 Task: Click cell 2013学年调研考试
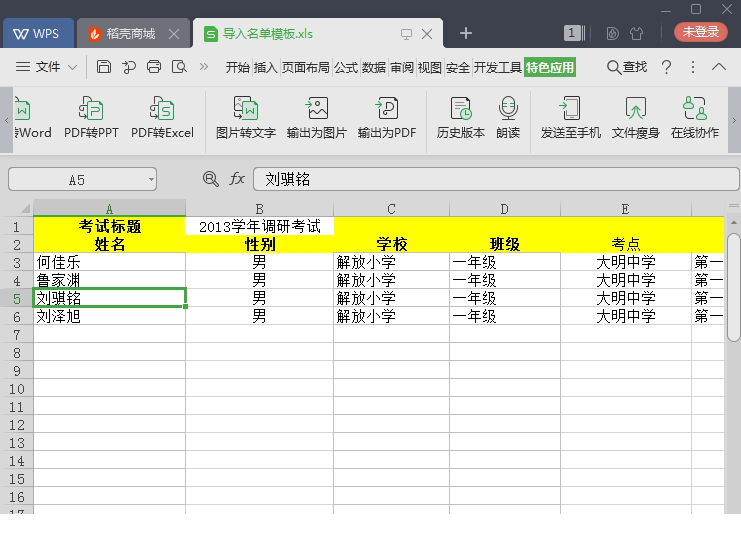click(259, 226)
